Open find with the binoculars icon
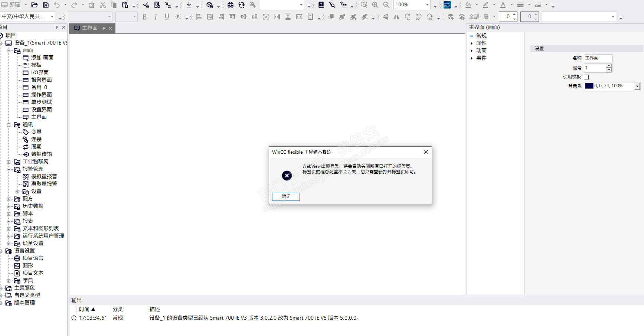The image size is (644, 336). [231, 5]
